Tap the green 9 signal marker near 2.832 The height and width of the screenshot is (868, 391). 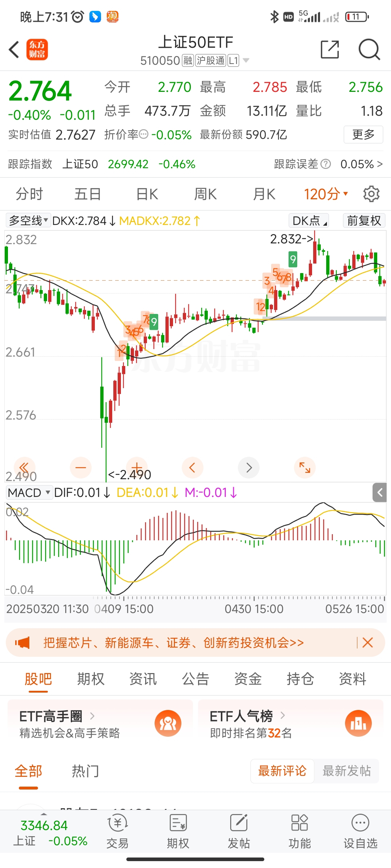(293, 259)
